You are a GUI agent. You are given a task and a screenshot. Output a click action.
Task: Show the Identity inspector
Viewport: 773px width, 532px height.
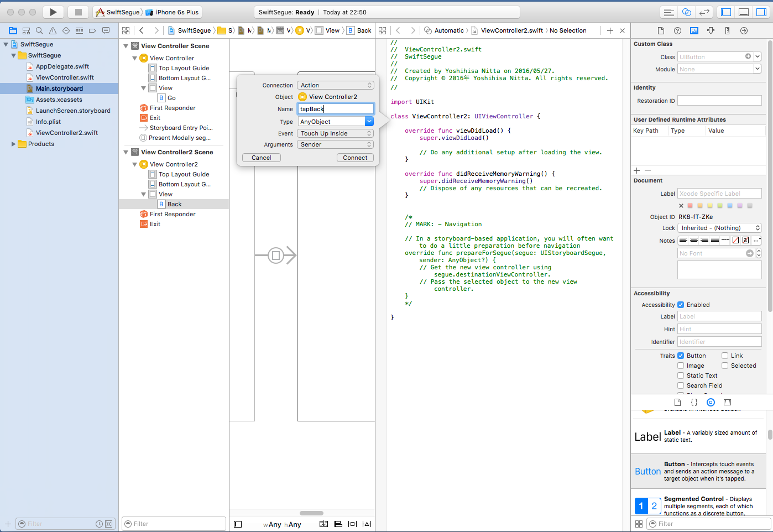(694, 31)
